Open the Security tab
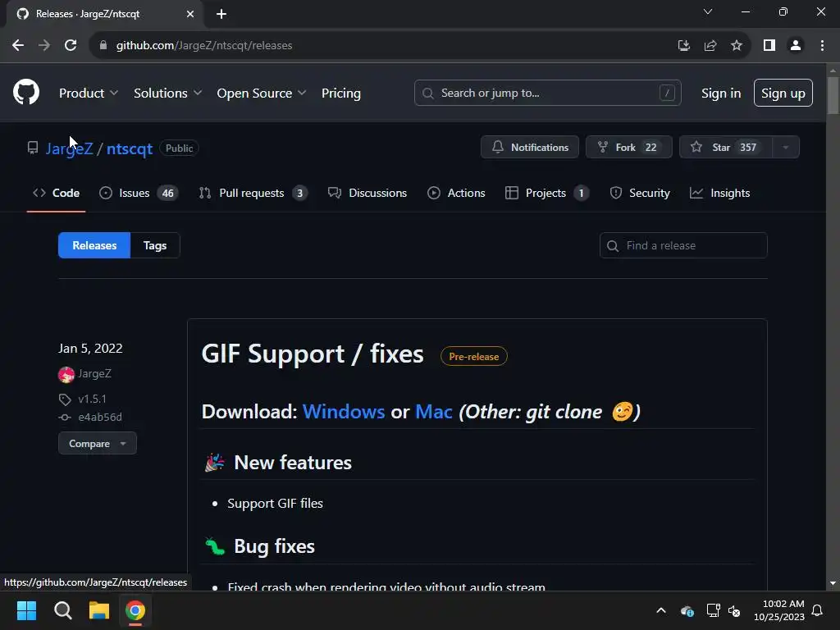Image resolution: width=840 pixels, height=630 pixels. [640, 193]
